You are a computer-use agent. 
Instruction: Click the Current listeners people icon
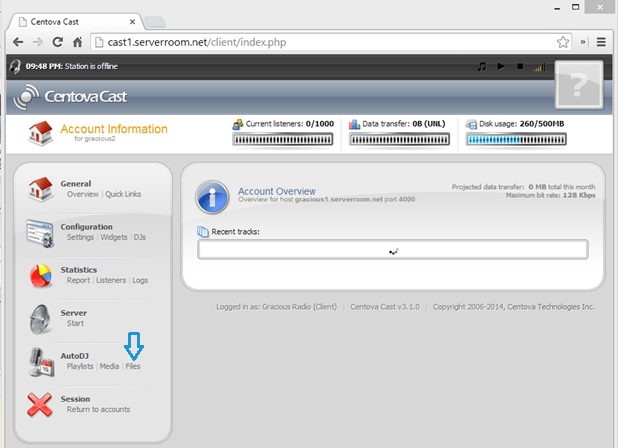coord(238,124)
